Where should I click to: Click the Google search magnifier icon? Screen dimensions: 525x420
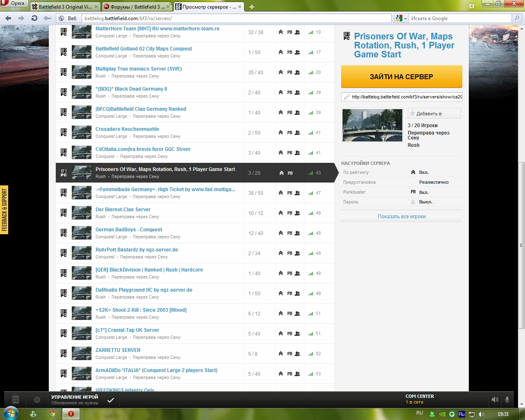click(x=517, y=18)
